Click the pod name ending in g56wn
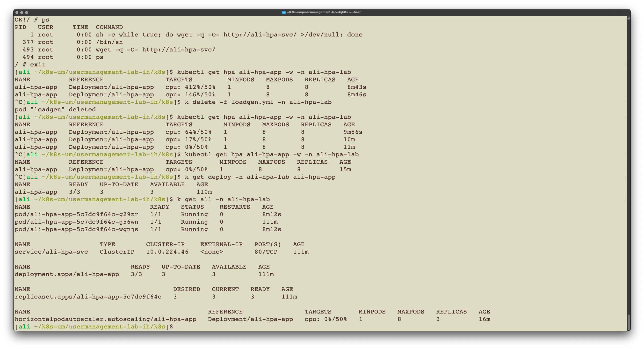This screenshot has width=644, height=349. [x=76, y=222]
